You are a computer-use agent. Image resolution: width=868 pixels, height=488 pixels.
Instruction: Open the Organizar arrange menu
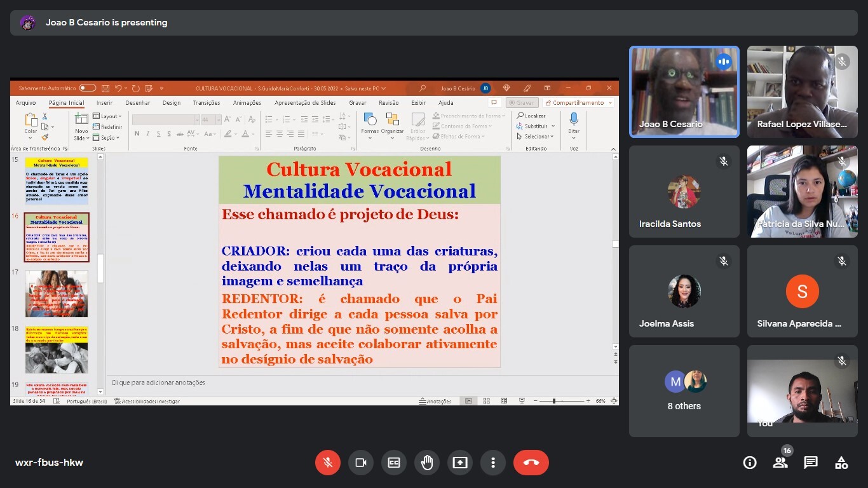coord(392,126)
